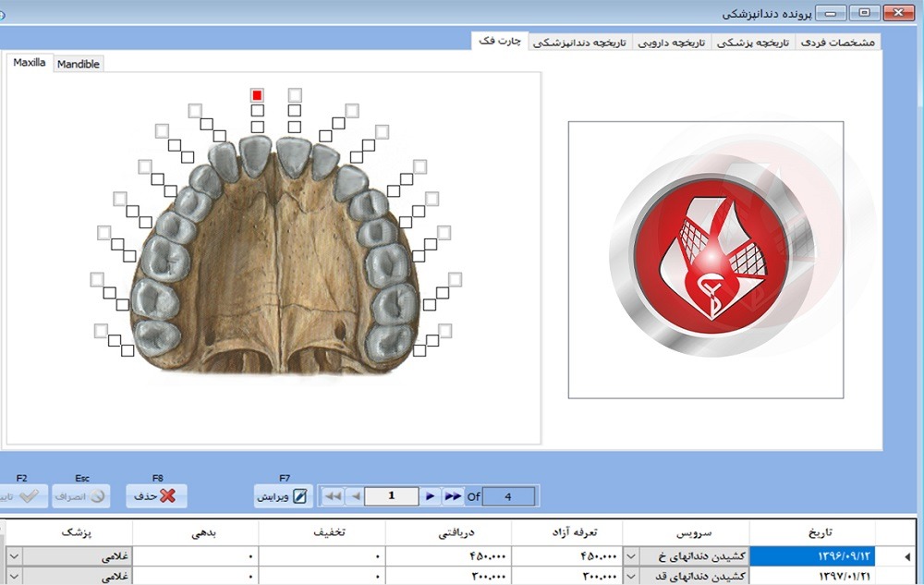Screen dimensions: 924x585
Task: Click the upper jaw teeth diagram image
Action: pos(275,256)
